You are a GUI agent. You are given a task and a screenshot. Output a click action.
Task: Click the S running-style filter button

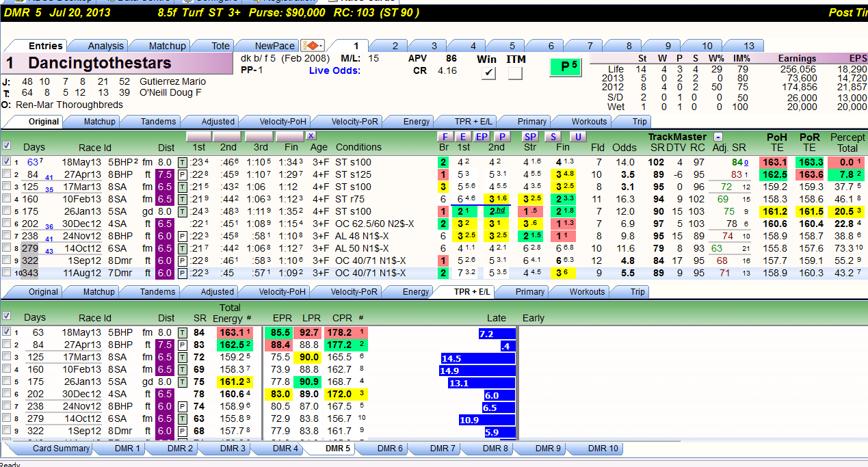(x=552, y=137)
